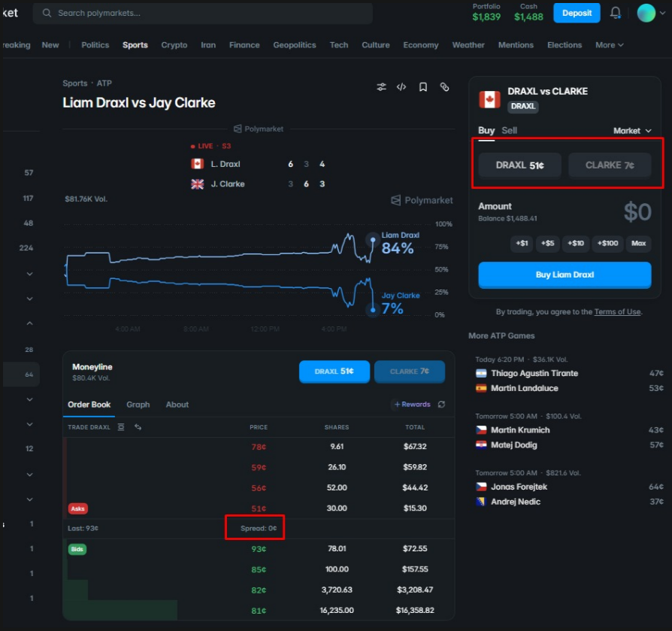Viewport: 672px width, 631px height.
Task: Focus the Search polymarkets field
Action: 203,14
